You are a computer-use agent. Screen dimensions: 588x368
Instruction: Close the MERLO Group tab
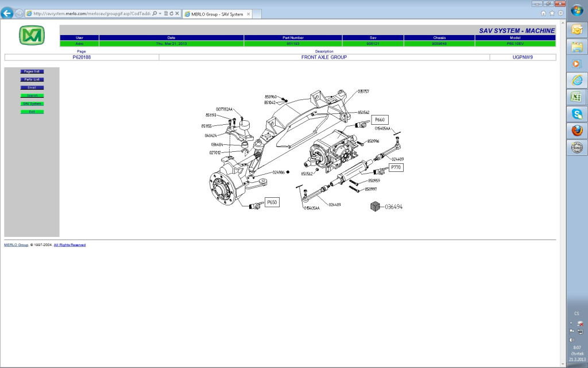point(248,14)
